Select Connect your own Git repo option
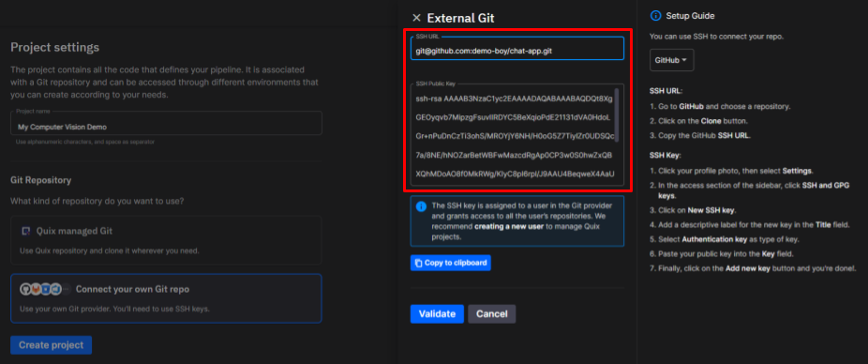Image resolution: width=868 pixels, height=364 pixels. point(166,298)
